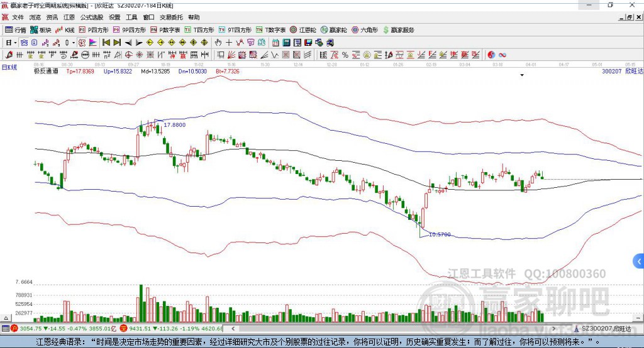The width and height of the screenshot is (644, 348).
Task: Click the black dropdown triangle above chart
Action: (x=522, y=75)
